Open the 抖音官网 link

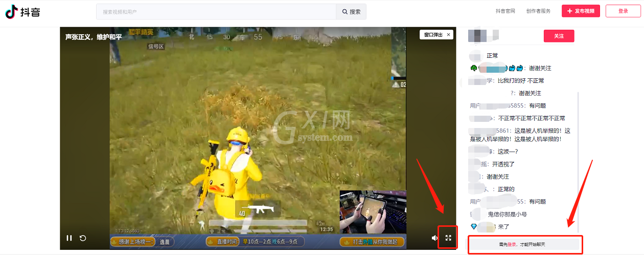pos(505,11)
